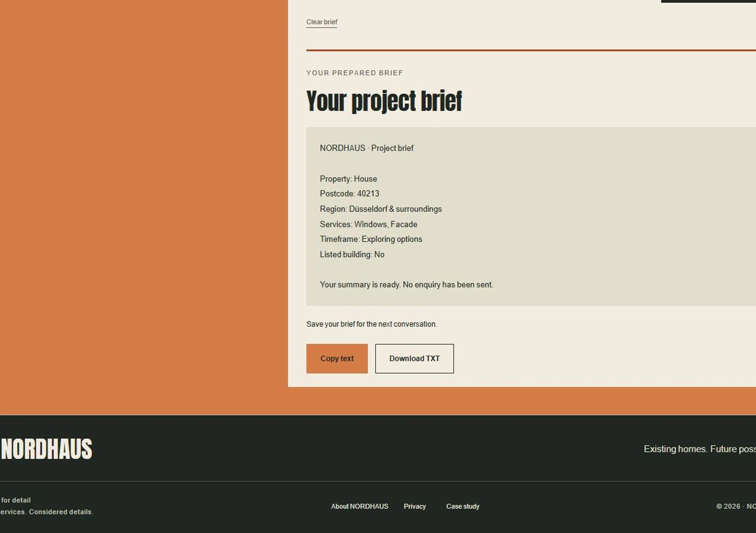Open the Privacy footer link
Image resolution: width=756 pixels, height=533 pixels.
(x=415, y=507)
